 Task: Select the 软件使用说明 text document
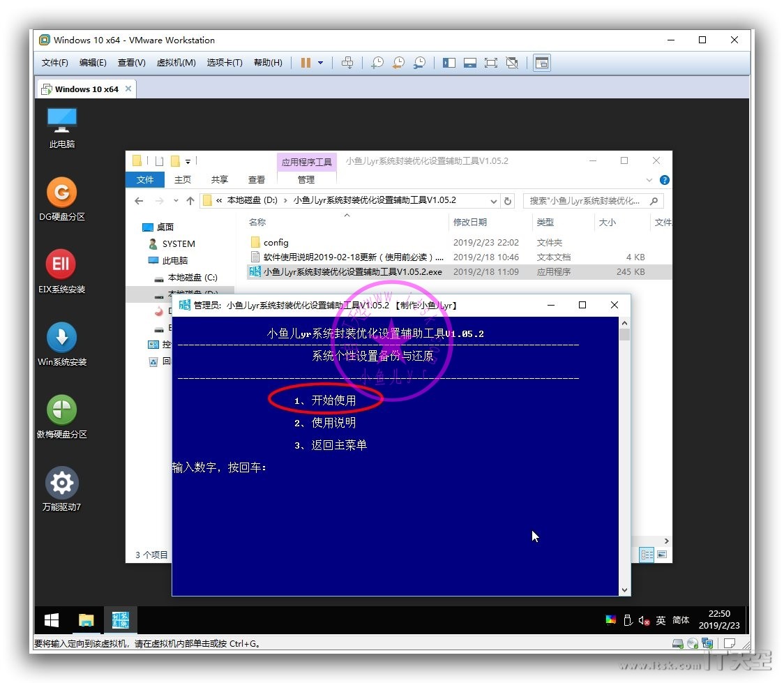point(347,257)
